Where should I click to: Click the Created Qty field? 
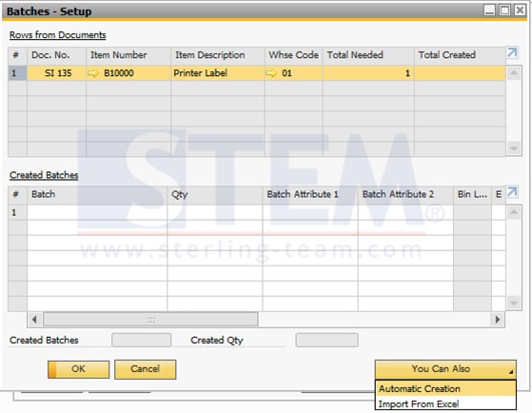click(326, 340)
